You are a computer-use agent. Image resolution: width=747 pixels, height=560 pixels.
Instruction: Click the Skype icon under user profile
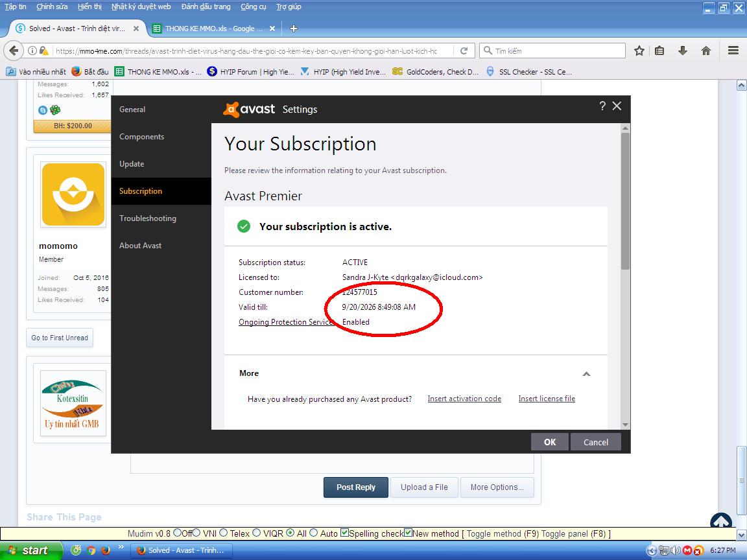(x=42, y=110)
